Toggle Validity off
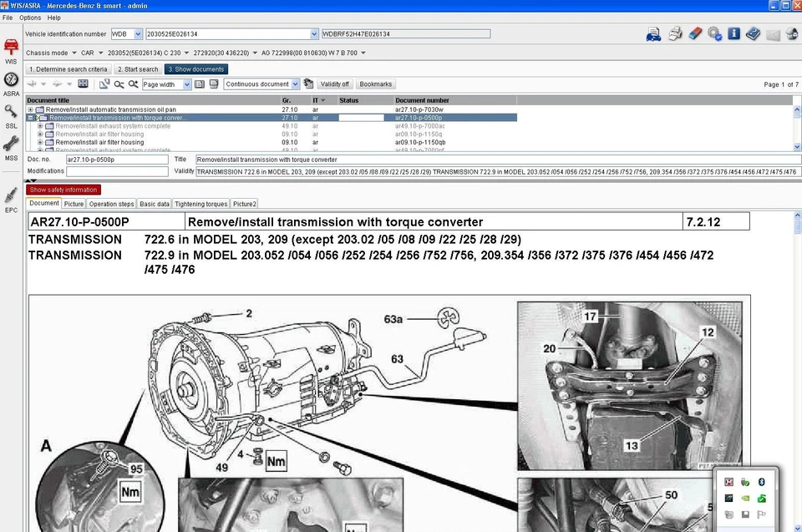802x532 pixels. [334, 84]
